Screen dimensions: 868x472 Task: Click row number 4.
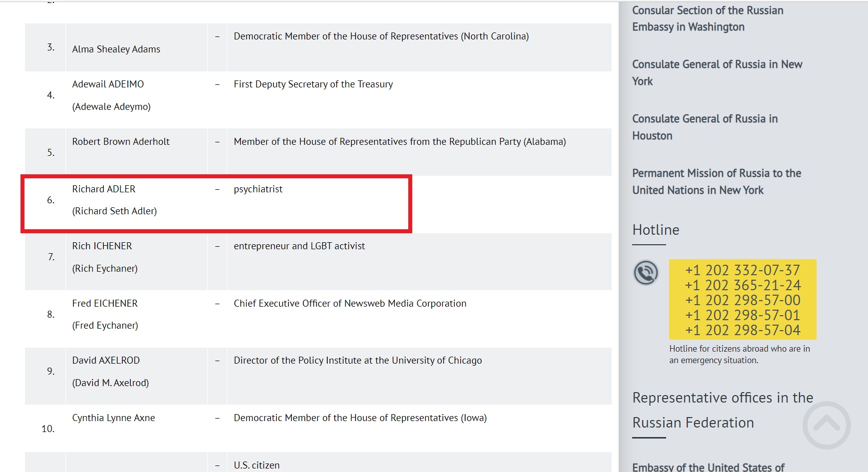click(51, 95)
